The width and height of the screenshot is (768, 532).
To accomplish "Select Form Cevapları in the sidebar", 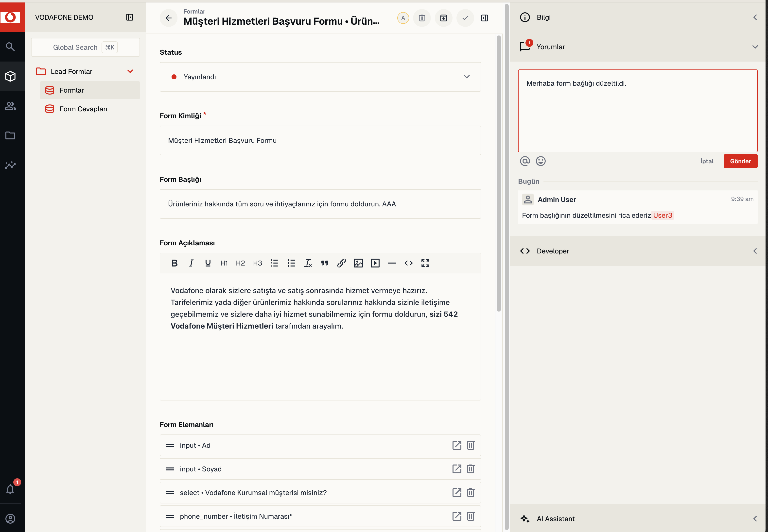I will [x=83, y=109].
